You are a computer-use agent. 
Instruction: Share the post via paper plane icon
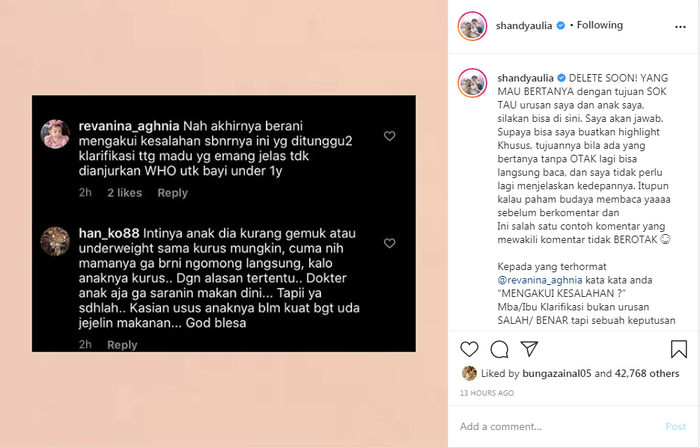pyautogui.click(x=529, y=348)
